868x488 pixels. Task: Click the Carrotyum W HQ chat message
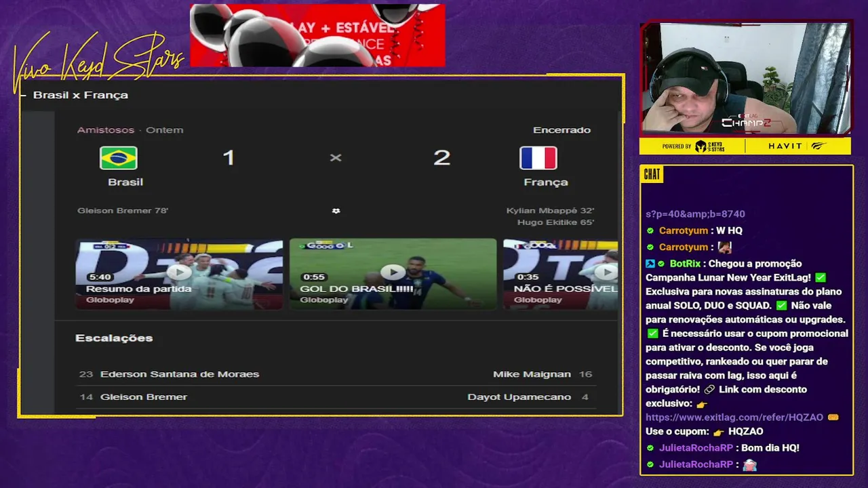point(694,230)
